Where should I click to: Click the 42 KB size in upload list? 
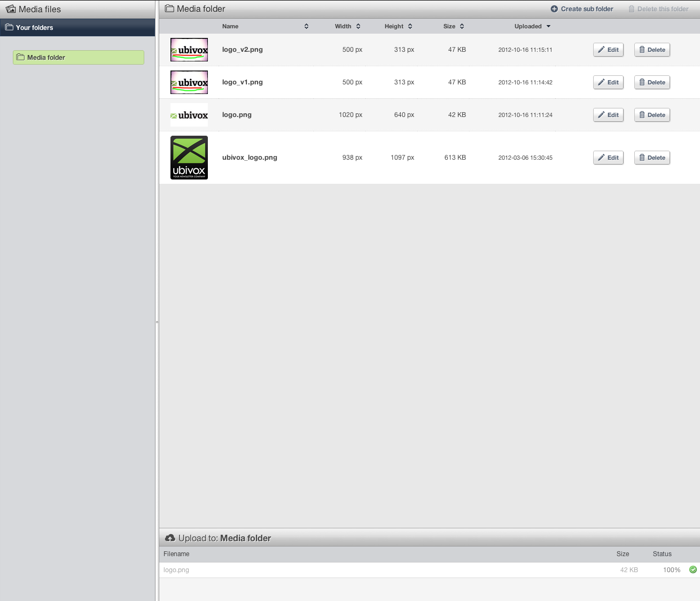click(629, 570)
